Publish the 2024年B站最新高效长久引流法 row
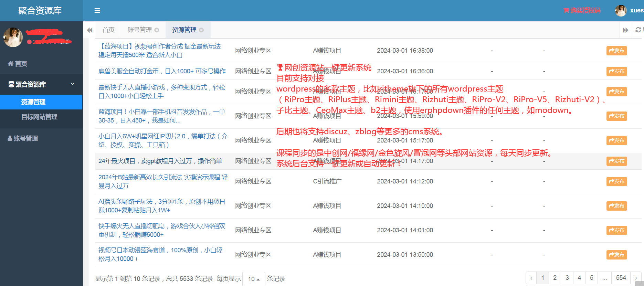The width and height of the screenshot is (644, 286). (616, 181)
